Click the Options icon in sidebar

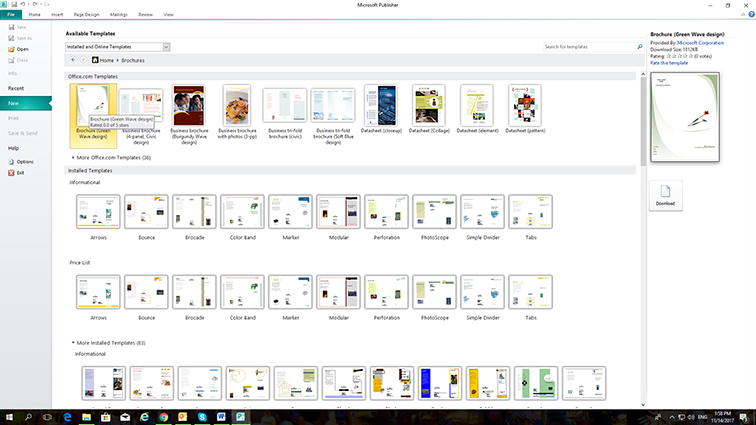click(11, 162)
